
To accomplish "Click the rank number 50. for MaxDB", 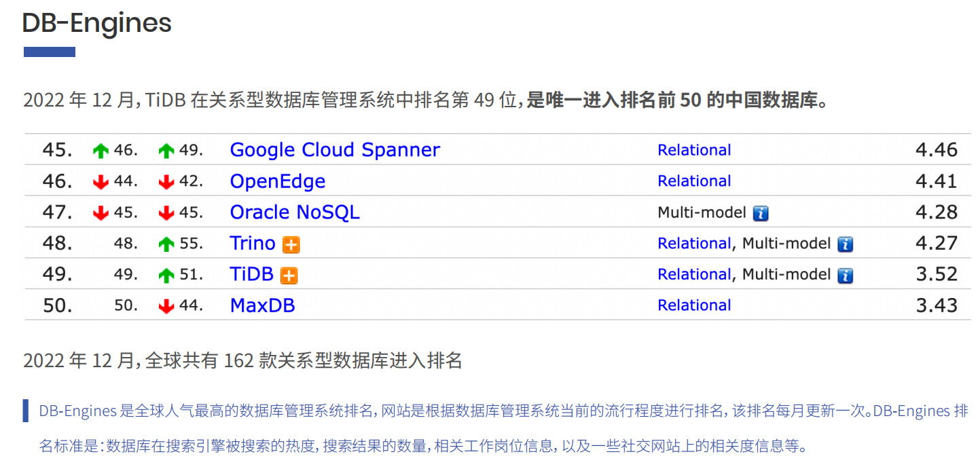I will [58, 305].
